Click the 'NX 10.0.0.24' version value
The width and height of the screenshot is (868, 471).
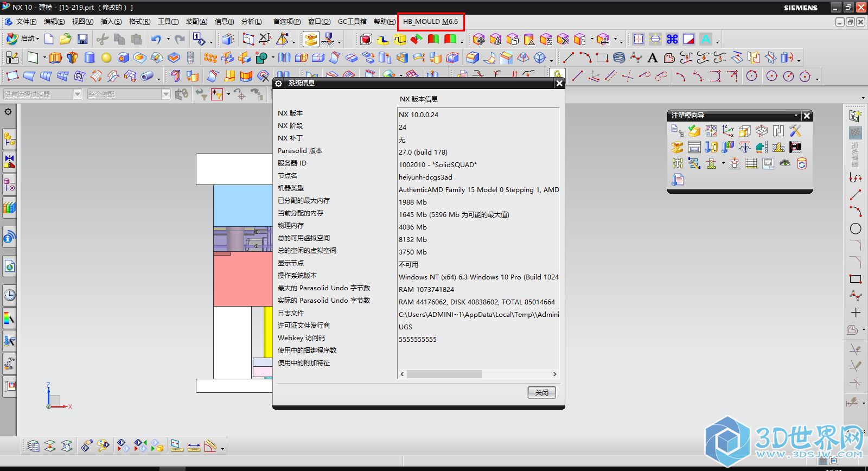tap(418, 114)
